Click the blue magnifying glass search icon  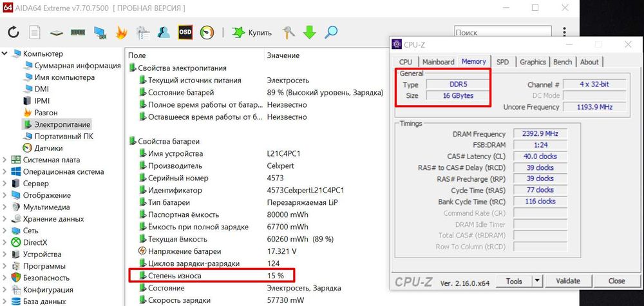click(x=330, y=32)
